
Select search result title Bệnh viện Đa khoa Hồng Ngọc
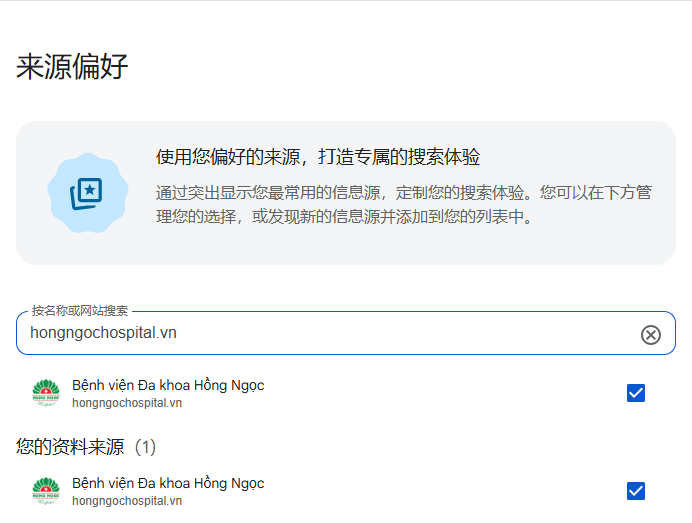click(168, 385)
